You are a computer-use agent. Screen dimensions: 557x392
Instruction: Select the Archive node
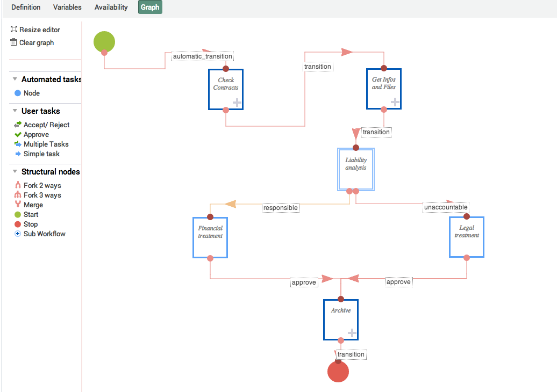[x=341, y=320]
